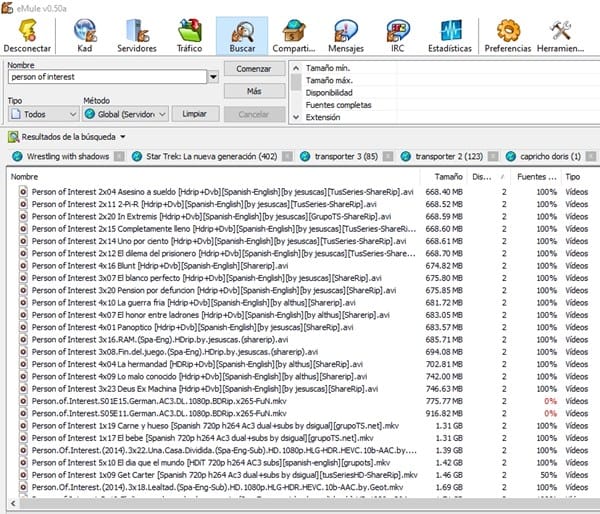
Task: Switch to transporter 2 (123) tab
Action: tap(449, 156)
